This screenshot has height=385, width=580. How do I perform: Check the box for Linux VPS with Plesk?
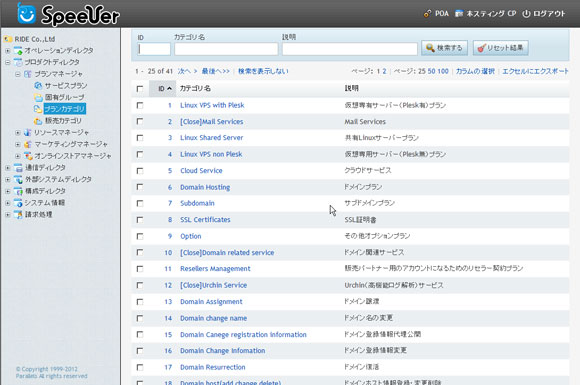click(140, 105)
